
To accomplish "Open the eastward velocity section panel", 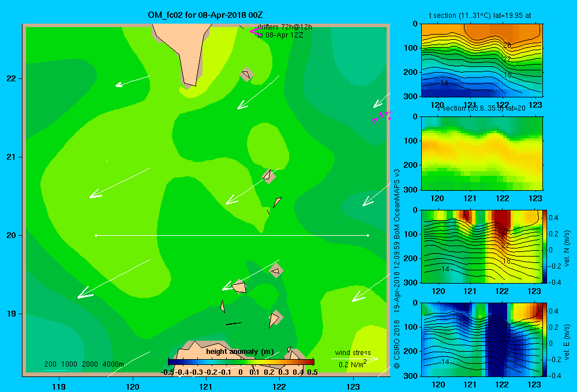I will (x=482, y=340).
